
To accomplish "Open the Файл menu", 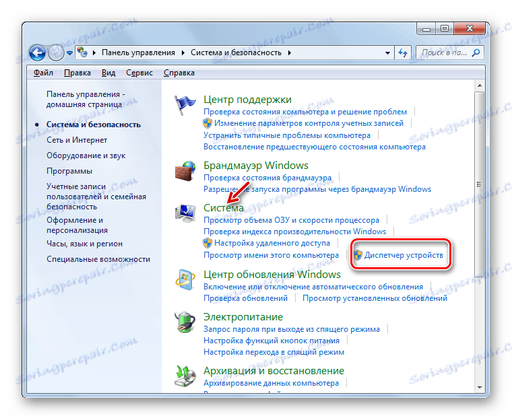I will tap(43, 73).
